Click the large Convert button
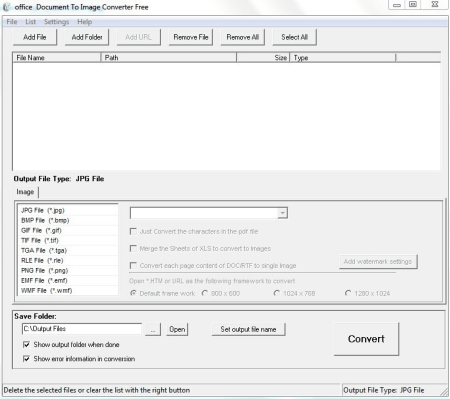The image size is (450, 399). [366, 339]
